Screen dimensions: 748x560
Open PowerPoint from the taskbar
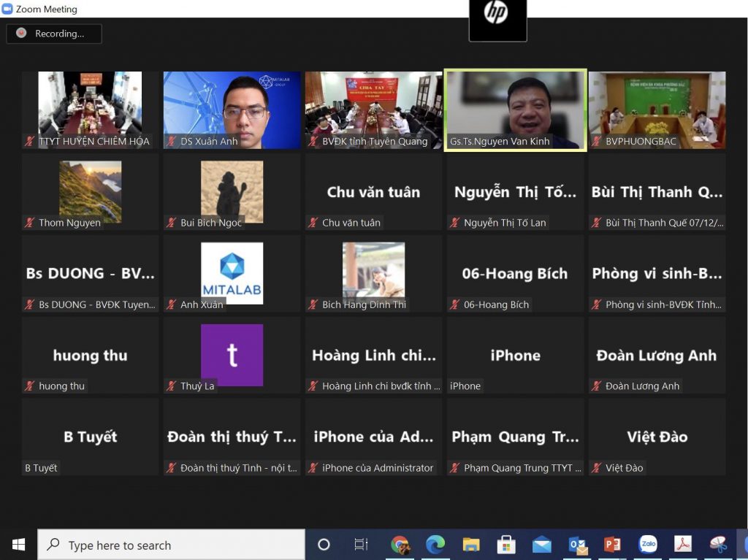click(612, 544)
